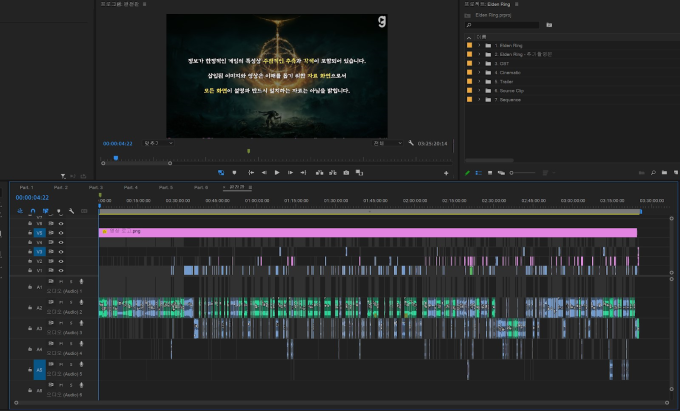Add a marker from program monitor controls
Screen dimensions: 680x411
[235, 173]
